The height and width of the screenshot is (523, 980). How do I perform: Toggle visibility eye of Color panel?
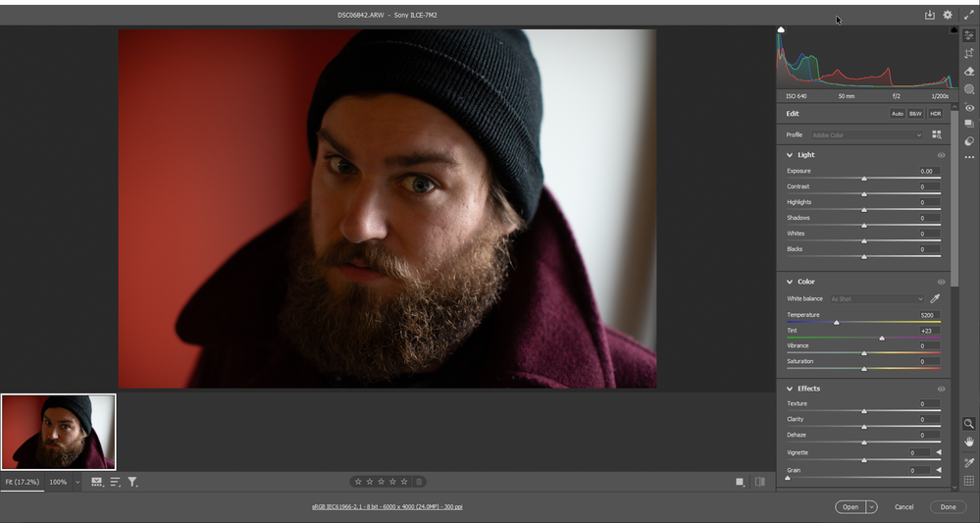pos(941,282)
